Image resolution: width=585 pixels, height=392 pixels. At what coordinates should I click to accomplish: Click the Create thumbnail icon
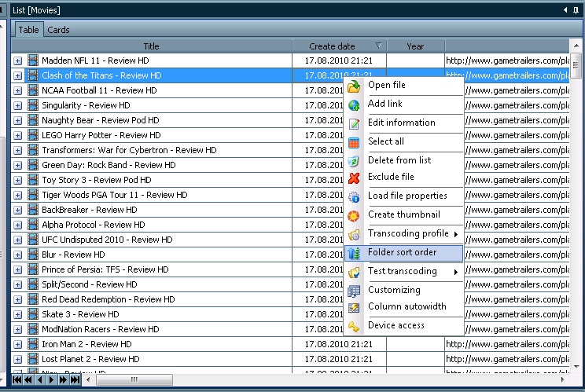[354, 215]
